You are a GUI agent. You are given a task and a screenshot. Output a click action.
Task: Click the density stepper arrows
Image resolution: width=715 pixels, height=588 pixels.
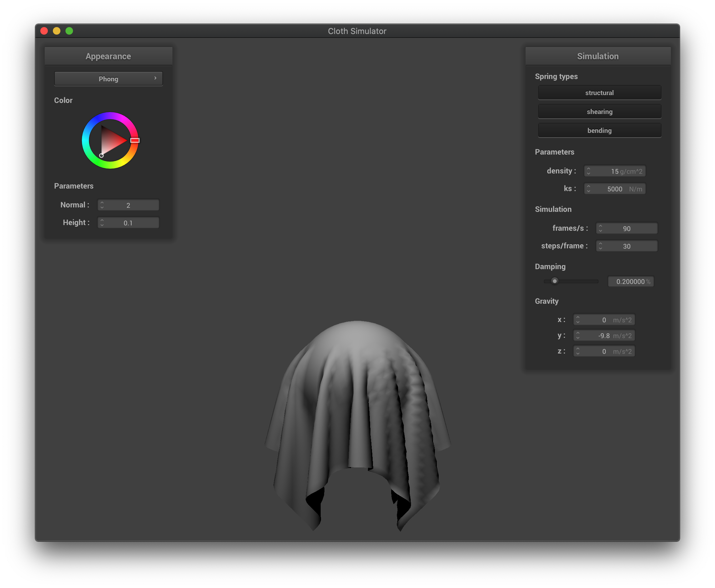point(588,171)
